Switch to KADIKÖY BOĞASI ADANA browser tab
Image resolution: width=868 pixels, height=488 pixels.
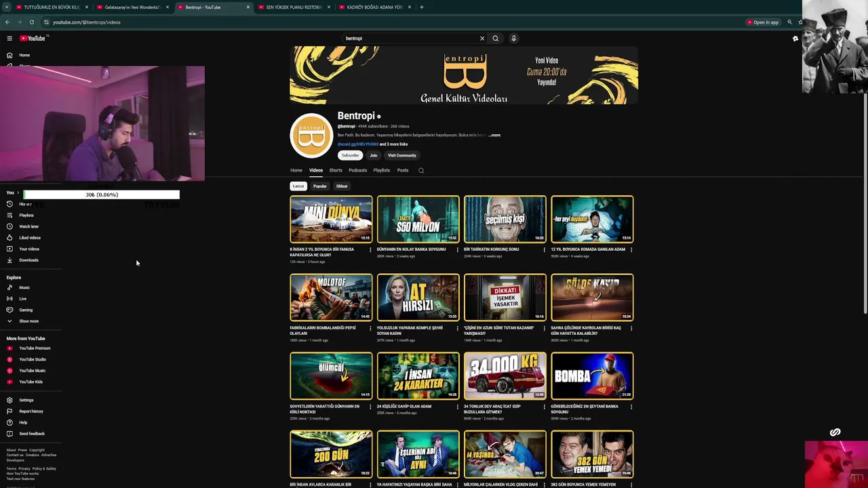[374, 7]
